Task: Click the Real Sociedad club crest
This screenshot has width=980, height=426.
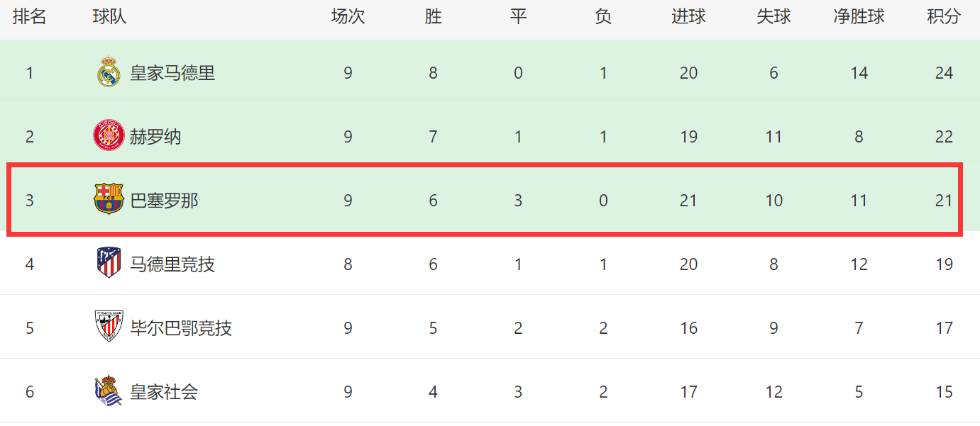Action: [x=109, y=391]
